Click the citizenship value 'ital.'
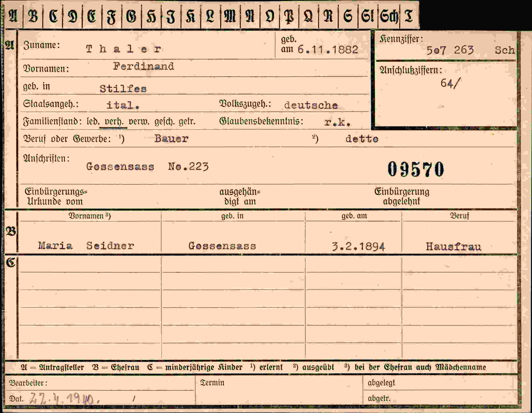Screen dimensions: 532x413 (123, 105)
